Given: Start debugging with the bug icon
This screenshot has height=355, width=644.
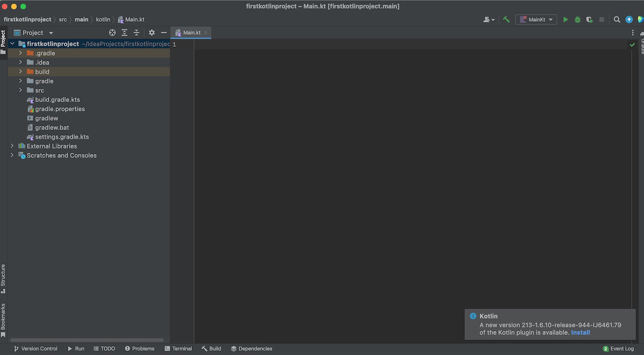Looking at the screenshot, I should [x=577, y=19].
